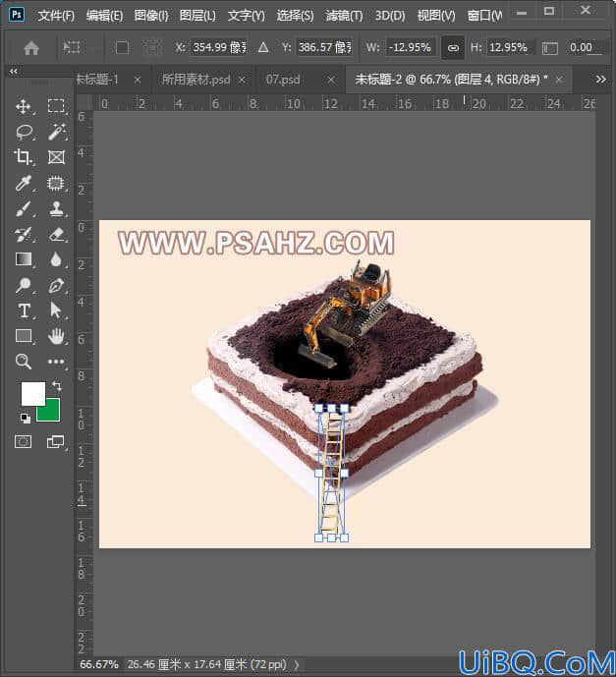Open the transform tool preset picker
Image resolution: width=616 pixels, height=677 pixels.
click(72, 46)
